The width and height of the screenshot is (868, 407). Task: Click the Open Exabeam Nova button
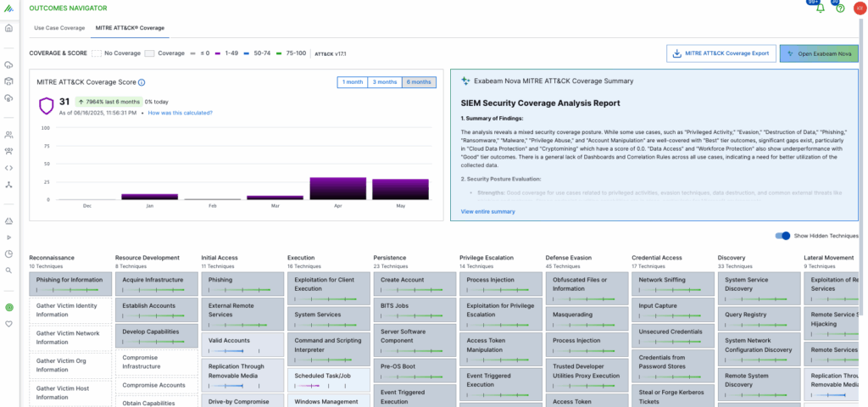tap(819, 53)
